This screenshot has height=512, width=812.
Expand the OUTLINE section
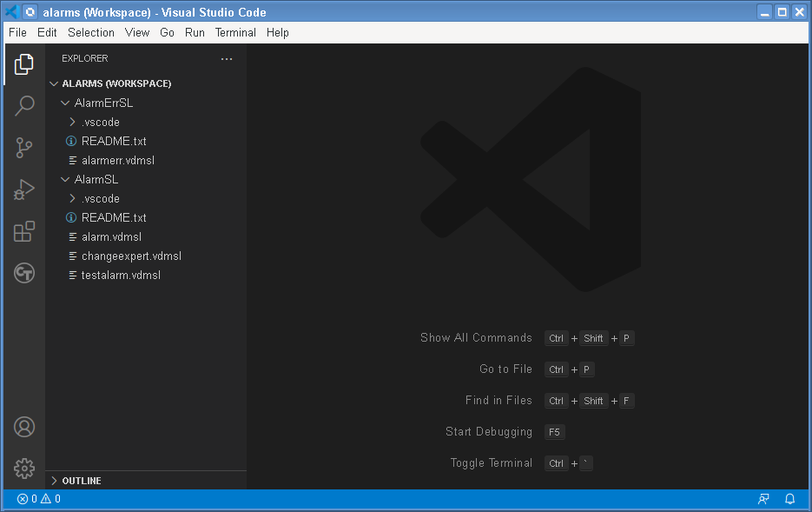click(81, 480)
